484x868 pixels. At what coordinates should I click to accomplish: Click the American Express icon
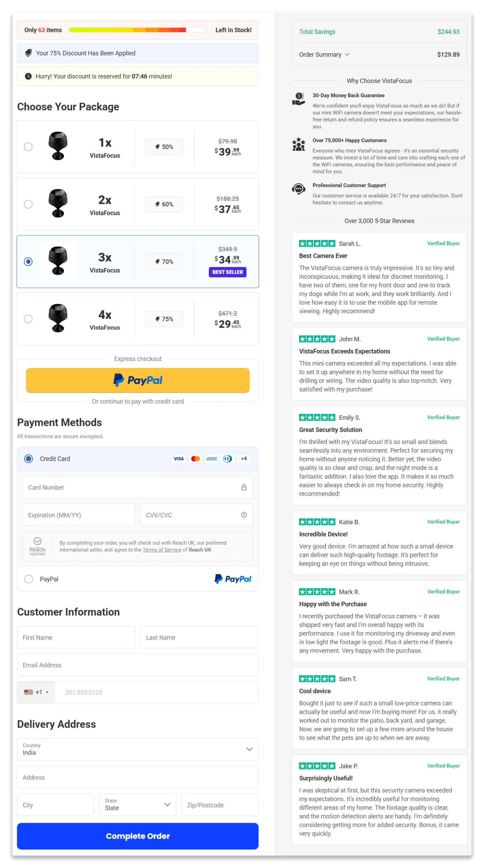pos(211,459)
